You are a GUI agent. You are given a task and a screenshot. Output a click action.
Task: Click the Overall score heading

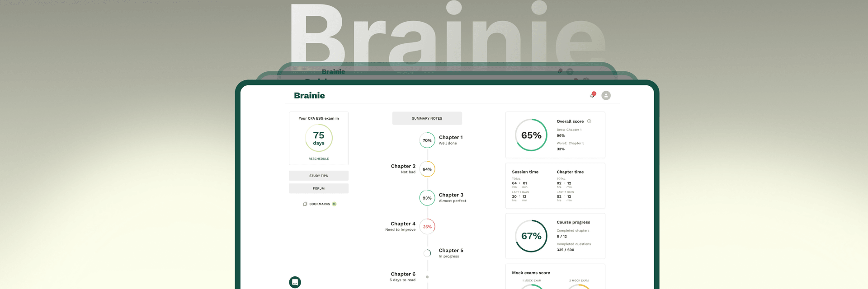tap(570, 121)
